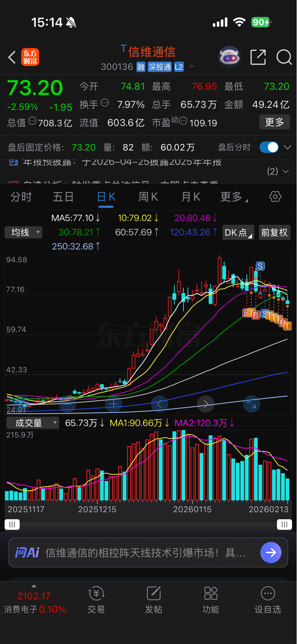Tap the 信维通信 stock title

click(x=152, y=51)
